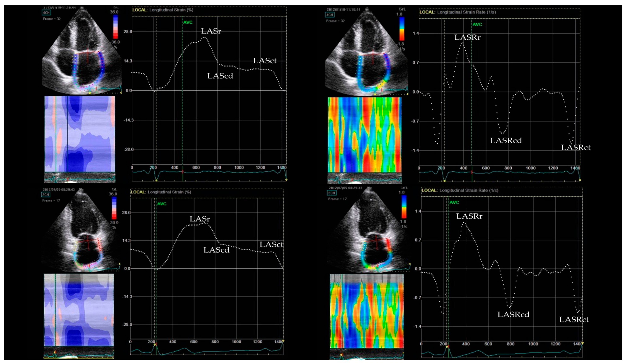The width and height of the screenshot is (626, 364).
Task: Click the yellow ECG marker at the end of the 4CH strain trace
Action: pyautogui.click(x=286, y=180)
